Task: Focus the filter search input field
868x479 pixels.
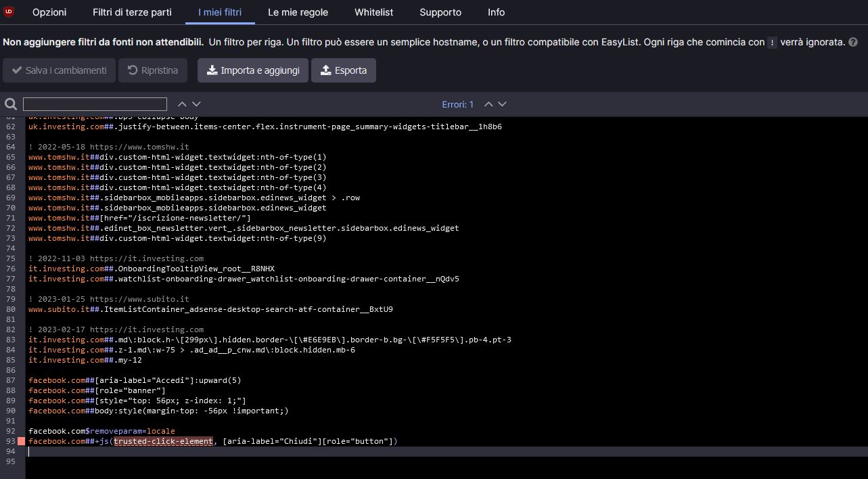Action: pos(95,104)
